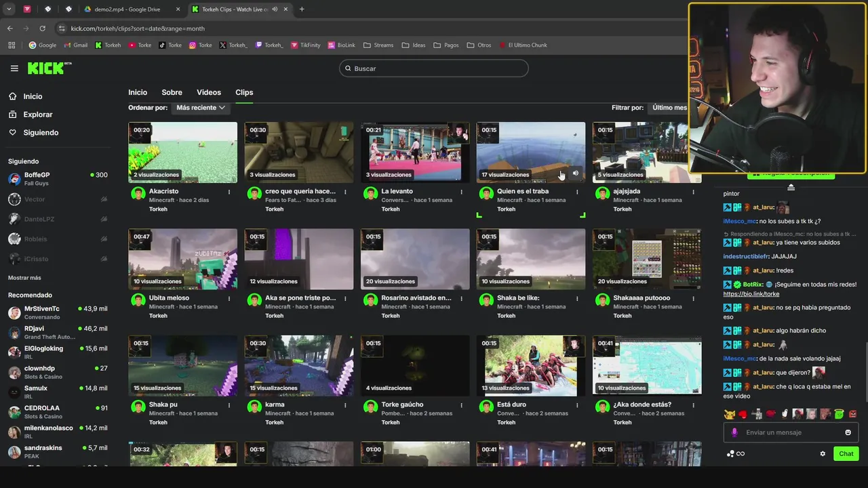Open options menu for 'La levanto' clip
This screenshot has width=868, height=488.
pyautogui.click(x=461, y=192)
